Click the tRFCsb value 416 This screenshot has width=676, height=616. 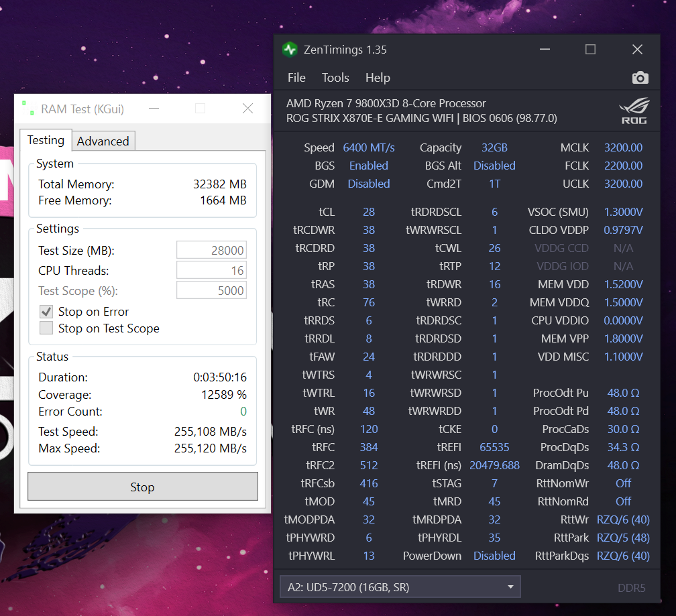(369, 483)
